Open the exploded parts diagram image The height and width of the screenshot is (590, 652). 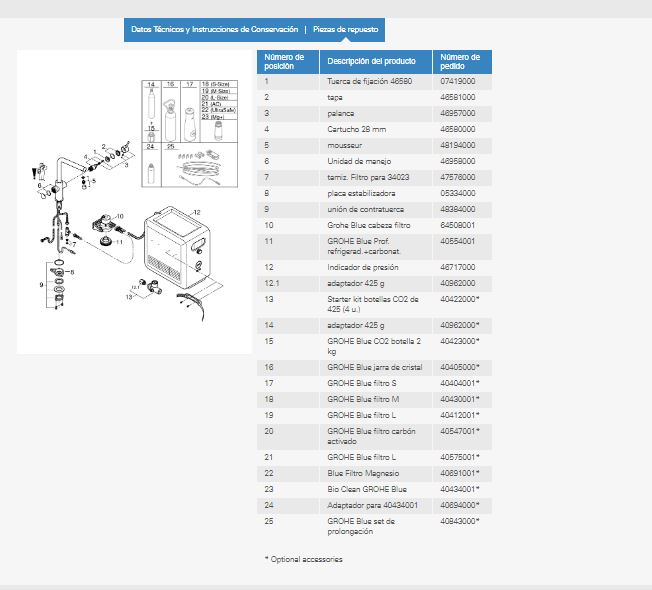point(134,202)
